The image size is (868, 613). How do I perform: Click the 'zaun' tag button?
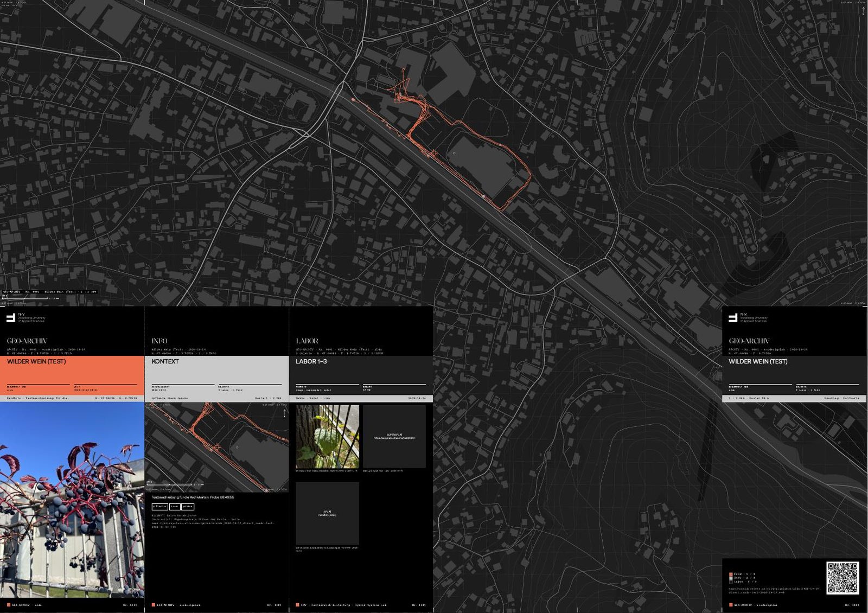click(x=175, y=507)
